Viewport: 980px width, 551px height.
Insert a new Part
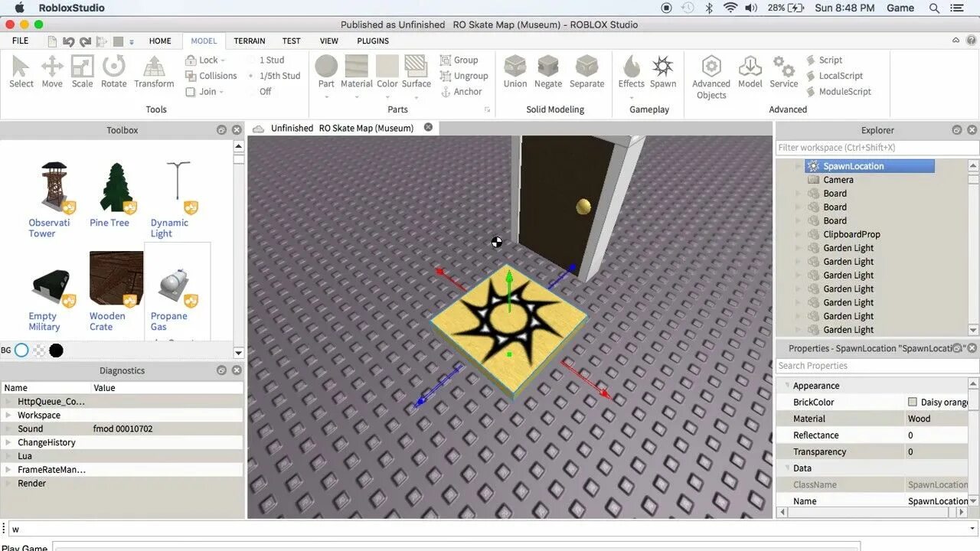pyautogui.click(x=326, y=72)
